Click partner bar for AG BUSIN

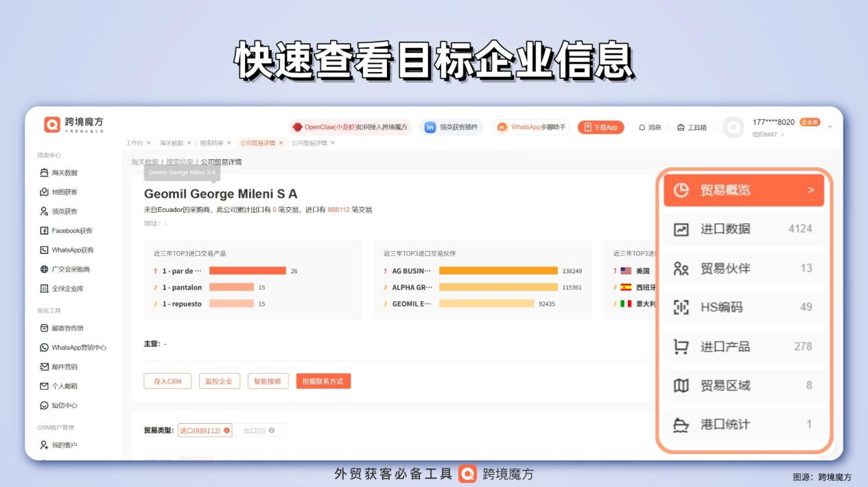pyautogui.click(x=498, y=271)
